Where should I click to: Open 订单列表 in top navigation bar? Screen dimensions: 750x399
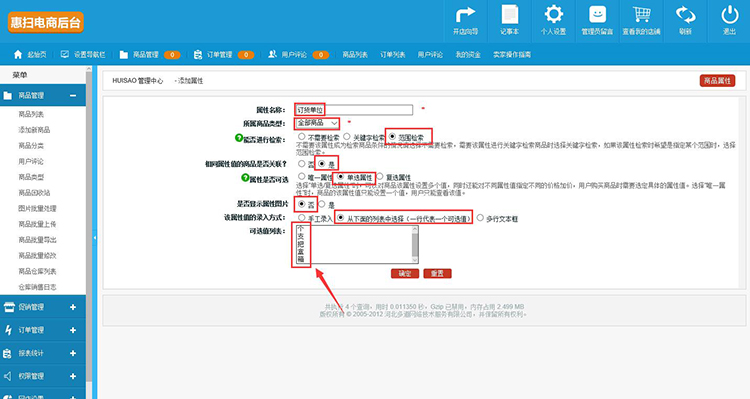tap(393, 55)
